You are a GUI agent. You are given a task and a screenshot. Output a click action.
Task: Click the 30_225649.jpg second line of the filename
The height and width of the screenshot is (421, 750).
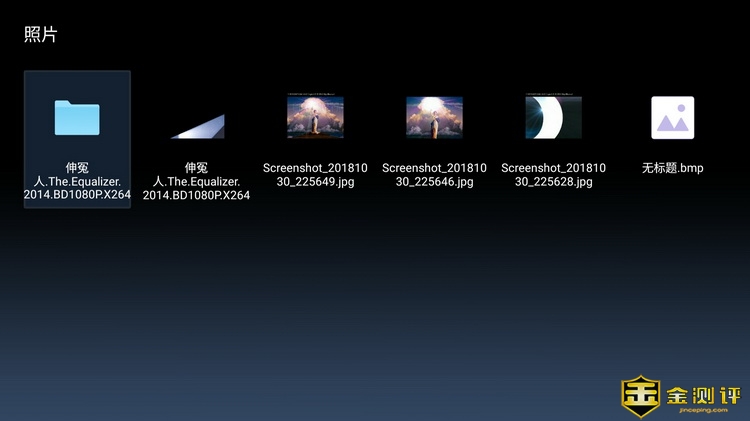[315, 182]
